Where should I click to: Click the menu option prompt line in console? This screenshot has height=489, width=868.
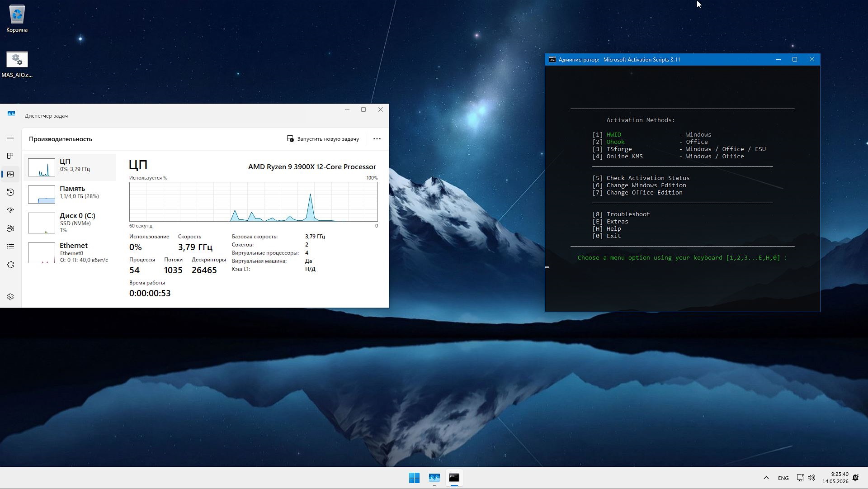click(x=682, y=258)
